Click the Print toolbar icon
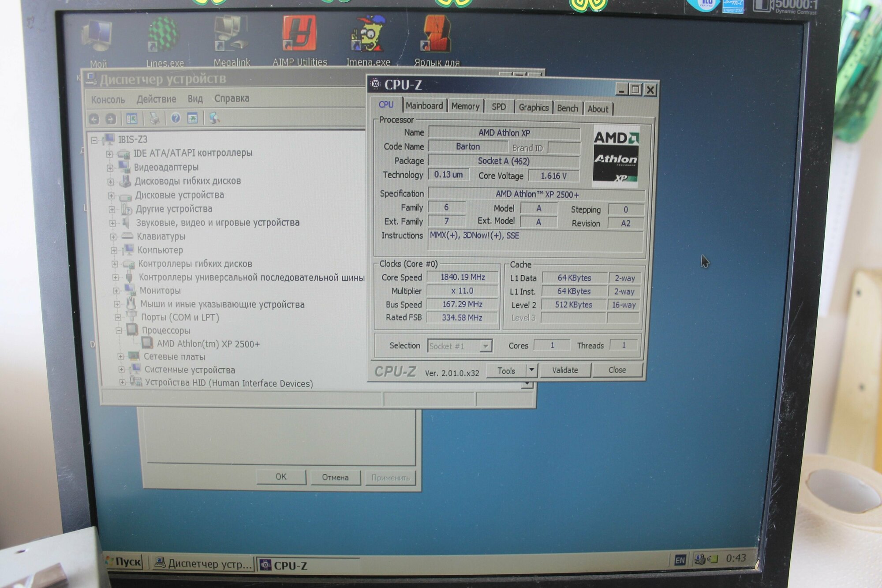 coord(154,118)
